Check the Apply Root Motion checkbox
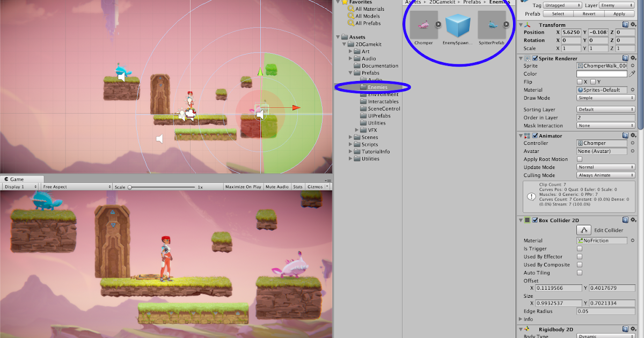 [580, 159]
